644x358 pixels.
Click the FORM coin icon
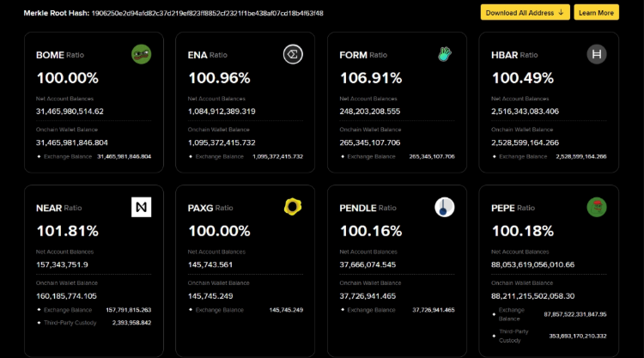(444, 55)
